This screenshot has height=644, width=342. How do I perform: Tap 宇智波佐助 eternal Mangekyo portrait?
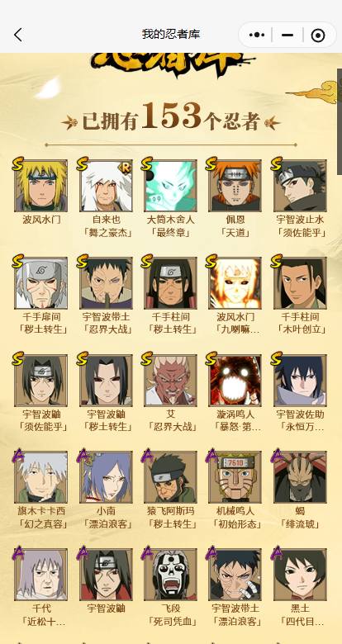[x=301, y=381]
